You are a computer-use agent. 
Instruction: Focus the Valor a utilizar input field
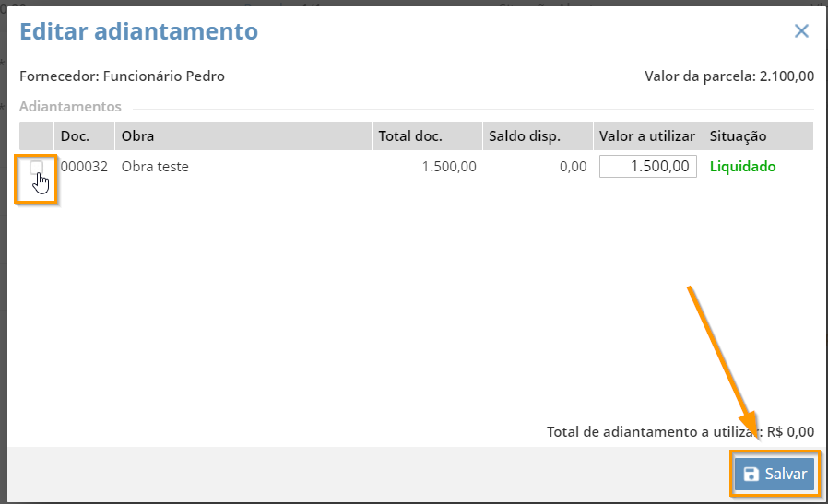648,166
